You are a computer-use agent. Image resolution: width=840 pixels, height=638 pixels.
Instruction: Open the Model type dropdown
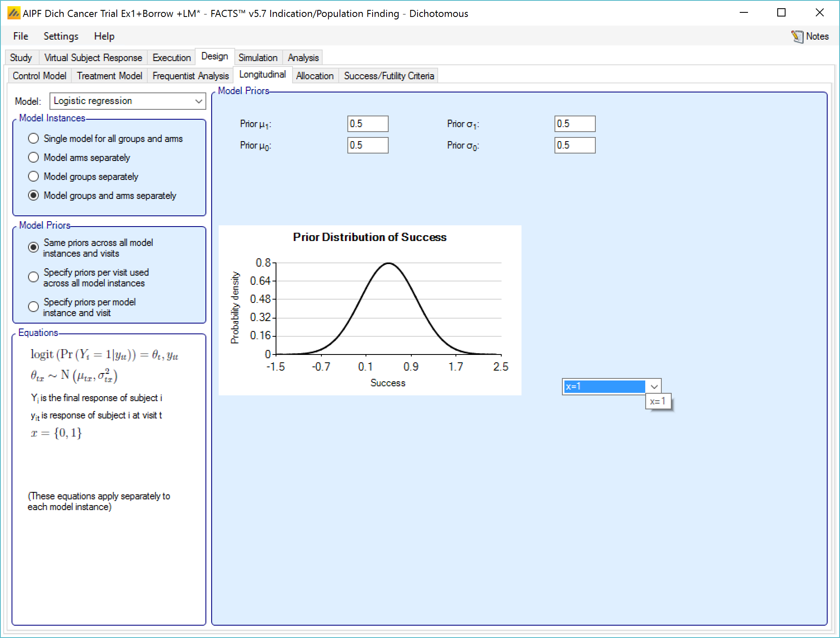click(127, 101)
